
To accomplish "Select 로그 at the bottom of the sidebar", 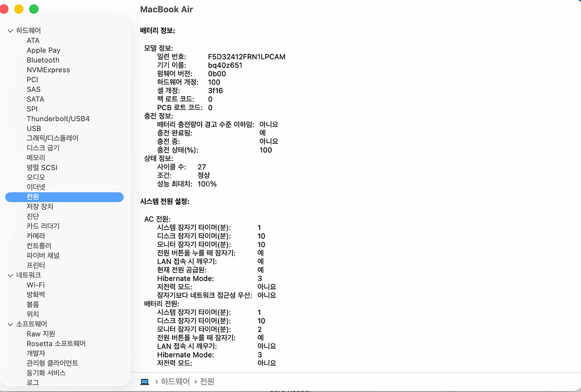I will (x=32, y=383).
